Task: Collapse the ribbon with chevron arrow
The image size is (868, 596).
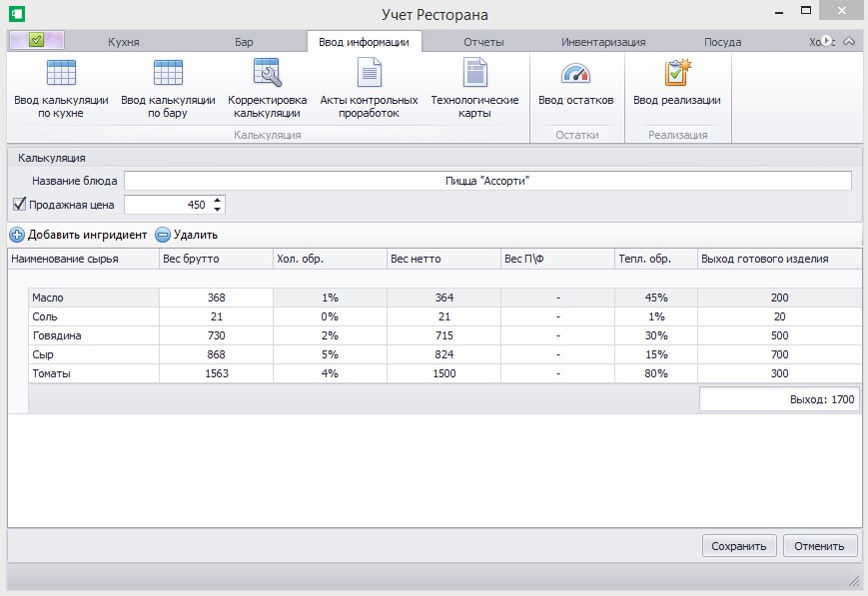Action: coord(849,42)
